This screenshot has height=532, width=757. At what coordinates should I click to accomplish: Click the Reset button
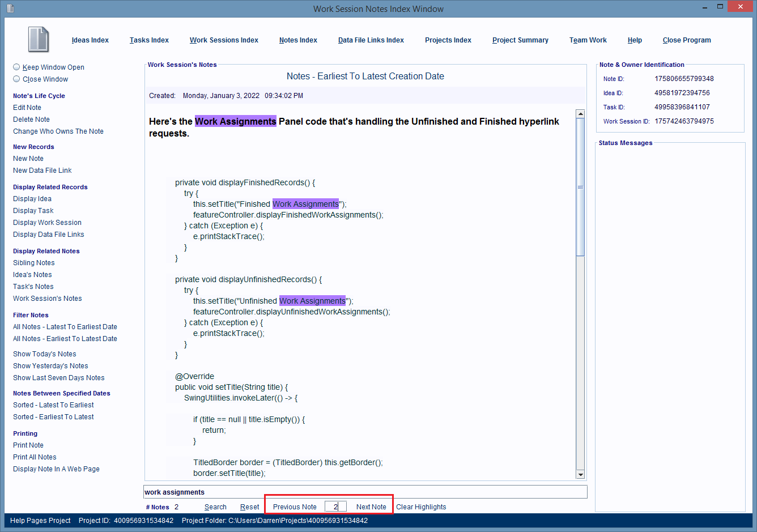[x=249, y=507]
